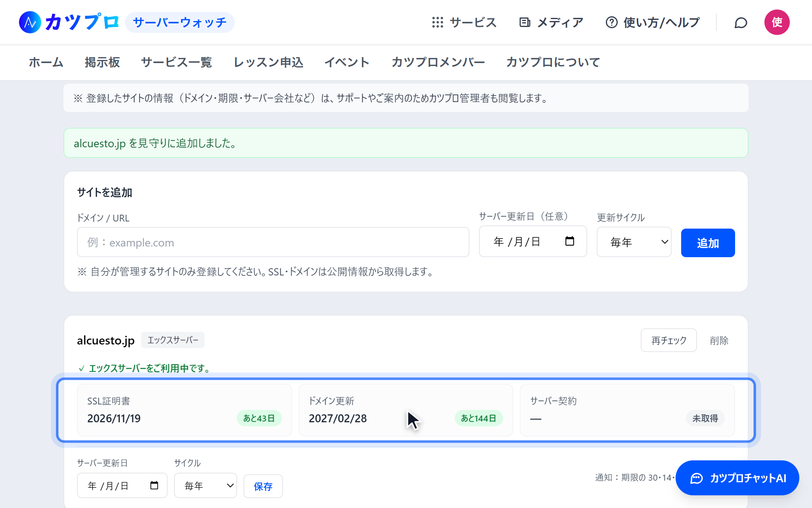The width and height of the screenshot is (812, 508).
Task: Click the メディア newspaper icon
Action: [x=525, y=22]
